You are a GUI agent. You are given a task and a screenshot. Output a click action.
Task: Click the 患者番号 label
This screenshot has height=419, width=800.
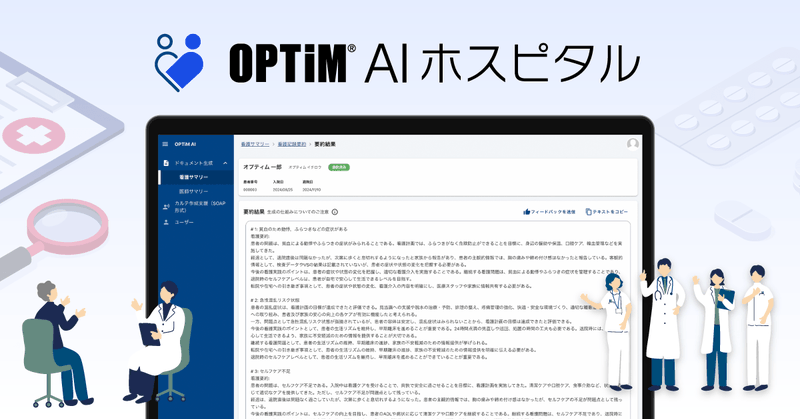point(251,182)
